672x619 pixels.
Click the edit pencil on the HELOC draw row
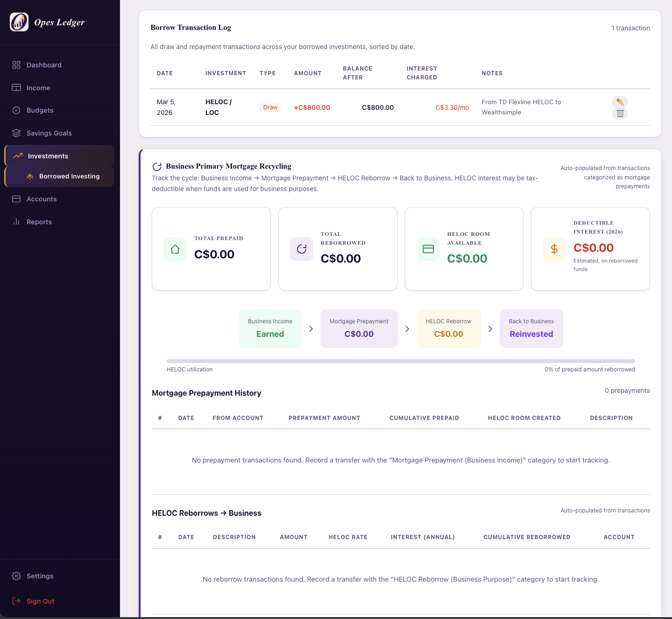coord(620,101)
